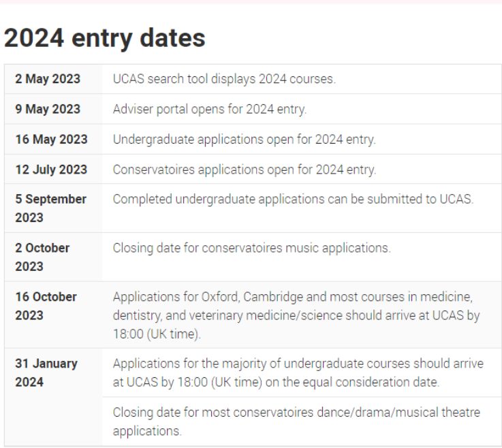Select the '31 January 2024' date cell
Screen dimensions: 502x448
coord(53,397)
